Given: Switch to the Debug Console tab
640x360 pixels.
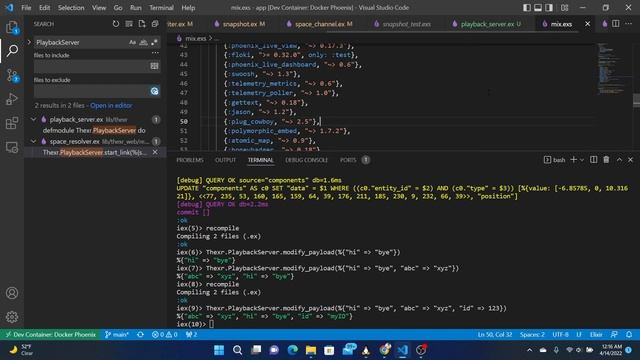Looking at the screenshot, I should coord(307,160).
